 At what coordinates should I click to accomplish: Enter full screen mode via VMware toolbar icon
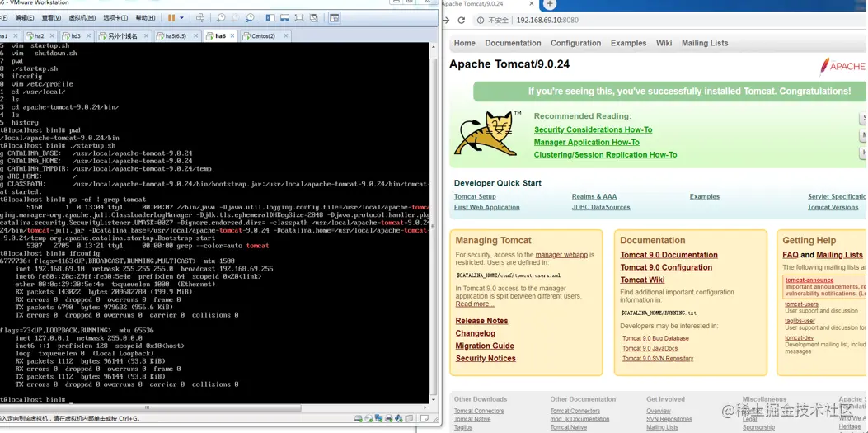[x=299, y=17]
